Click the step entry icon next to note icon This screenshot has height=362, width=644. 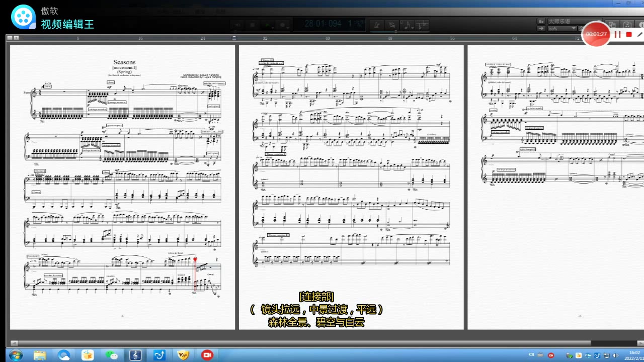(x=422, y=25)
